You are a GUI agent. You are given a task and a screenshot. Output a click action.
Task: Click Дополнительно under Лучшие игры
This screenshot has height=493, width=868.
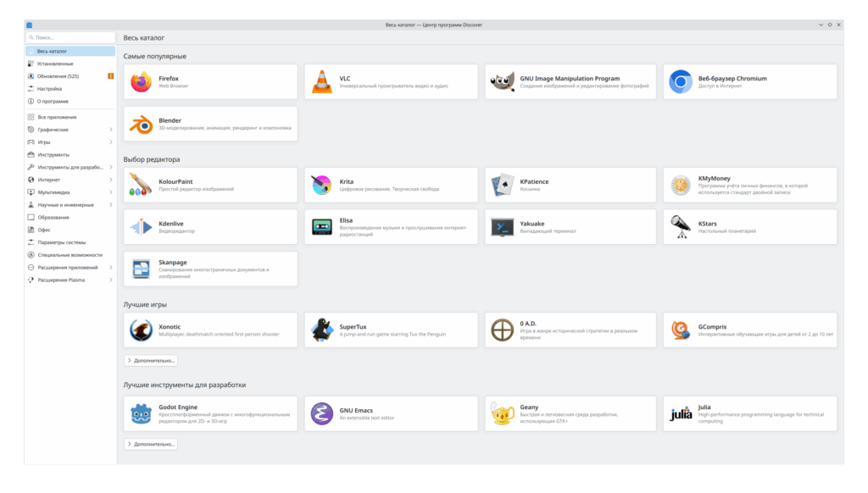click(151, 360)
